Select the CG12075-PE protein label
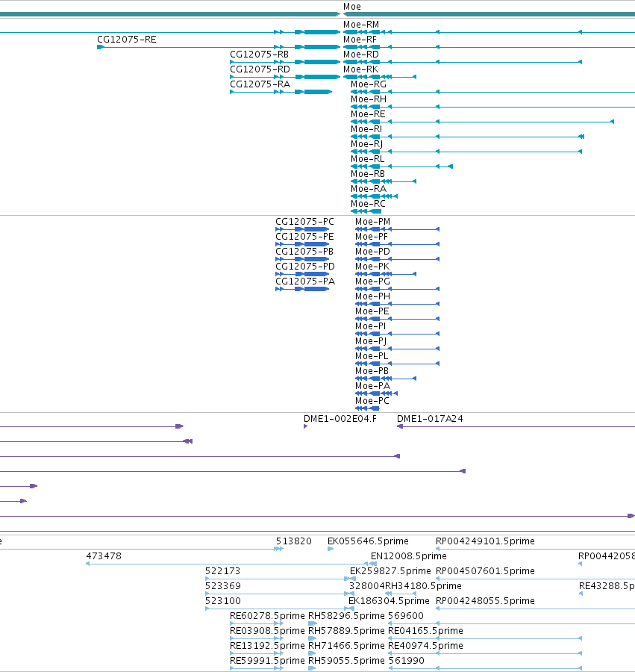This screenshot has height=672, width=635. click(304, 237)
